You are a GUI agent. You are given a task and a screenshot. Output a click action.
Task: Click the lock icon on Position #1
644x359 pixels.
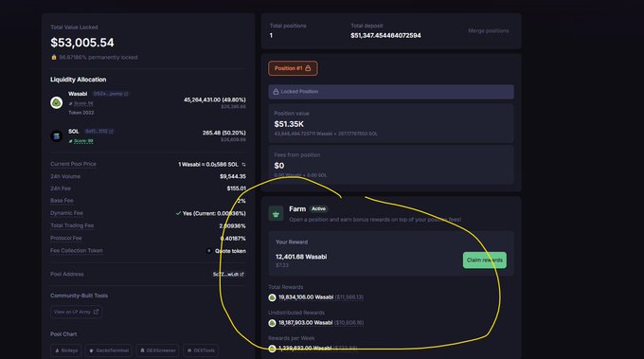(x=308, y=68)
